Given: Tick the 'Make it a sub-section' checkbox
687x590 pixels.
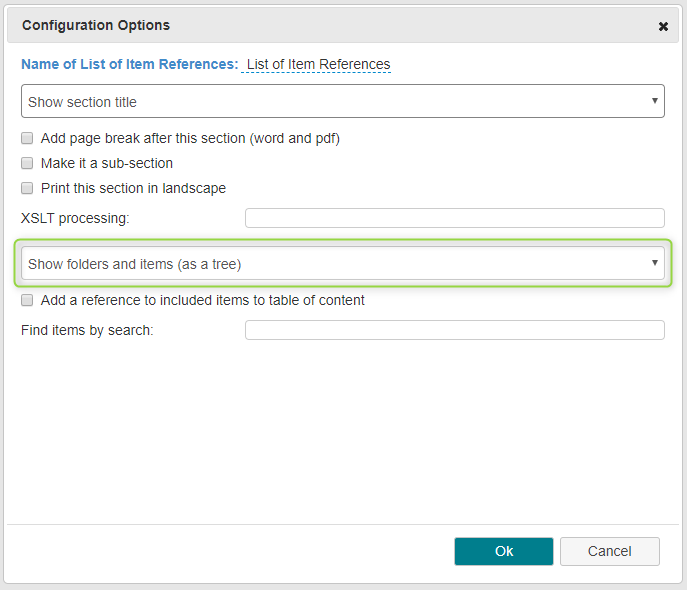Looking at the screenshot, I should (27, 163).
